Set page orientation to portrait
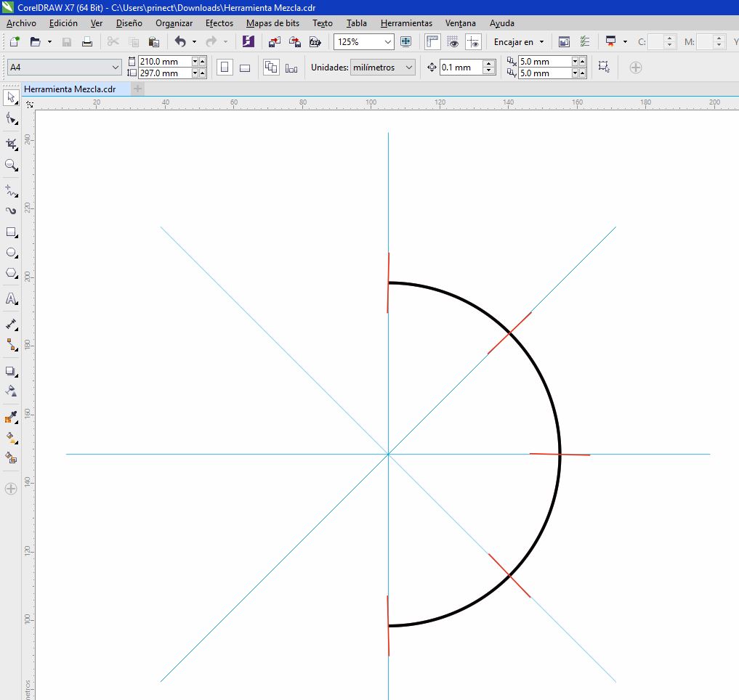739x700 pixels. coord(225,68)
